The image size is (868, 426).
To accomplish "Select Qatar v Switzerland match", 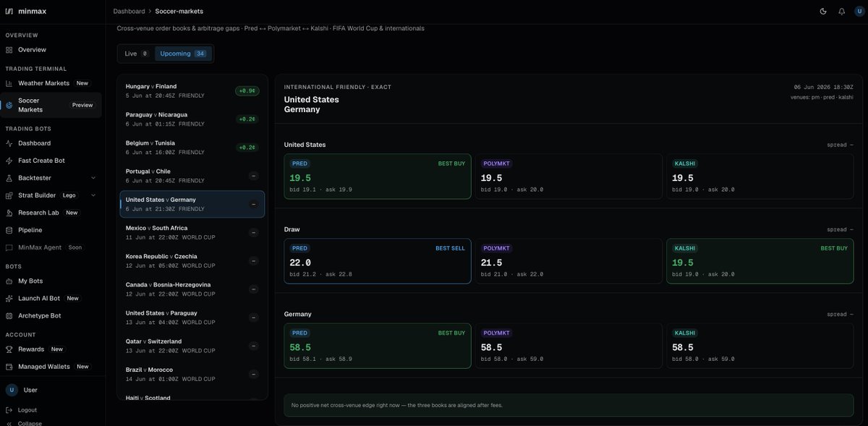I will [192, 346].
